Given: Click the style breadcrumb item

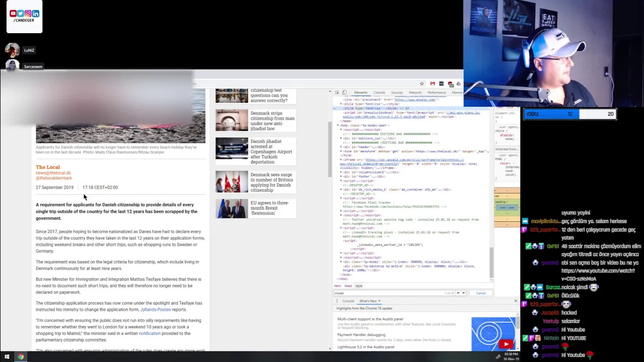Looking at the screenshot, I should coord(359,286).
